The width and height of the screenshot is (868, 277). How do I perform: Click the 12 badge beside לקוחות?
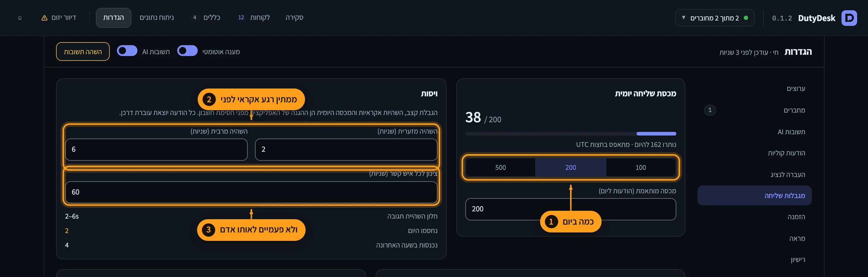(x=241, y=17)
